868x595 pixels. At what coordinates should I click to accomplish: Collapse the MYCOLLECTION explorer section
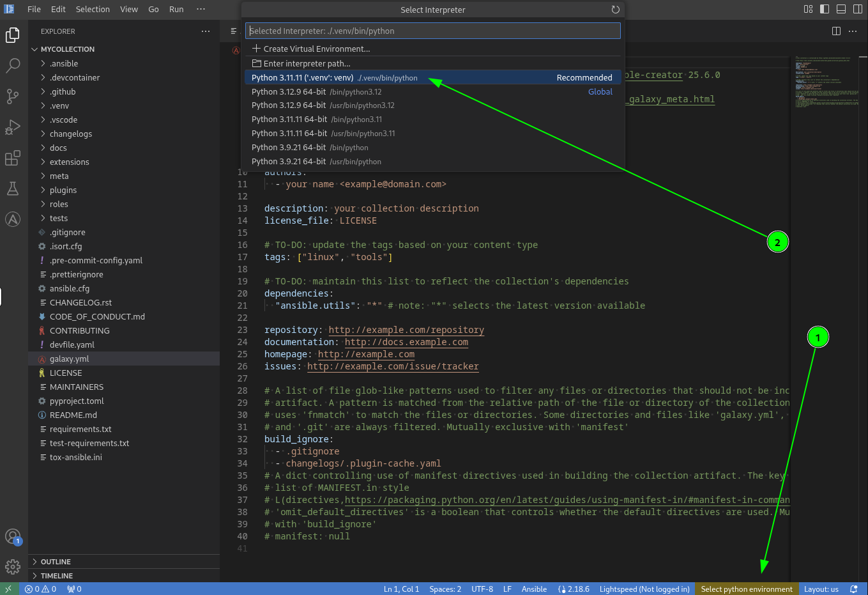124,49
